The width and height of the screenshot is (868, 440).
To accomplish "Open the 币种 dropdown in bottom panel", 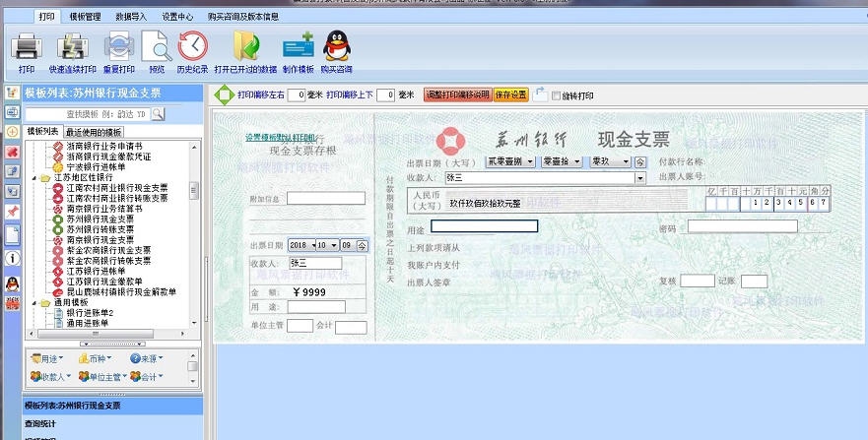I will point(96,359).
